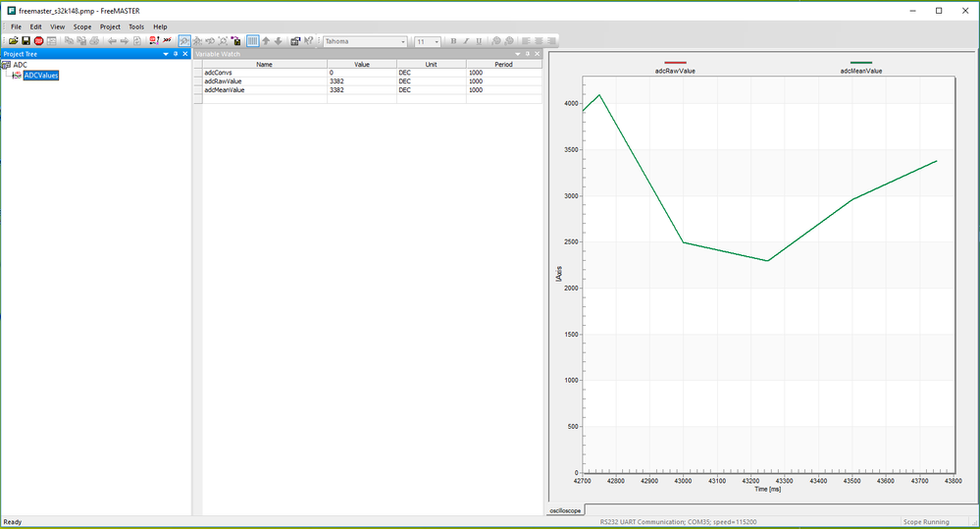Viewport: 980px width, 529px height.
Task: Close the Variable Watch panel
Action: (x=537, y=54)
